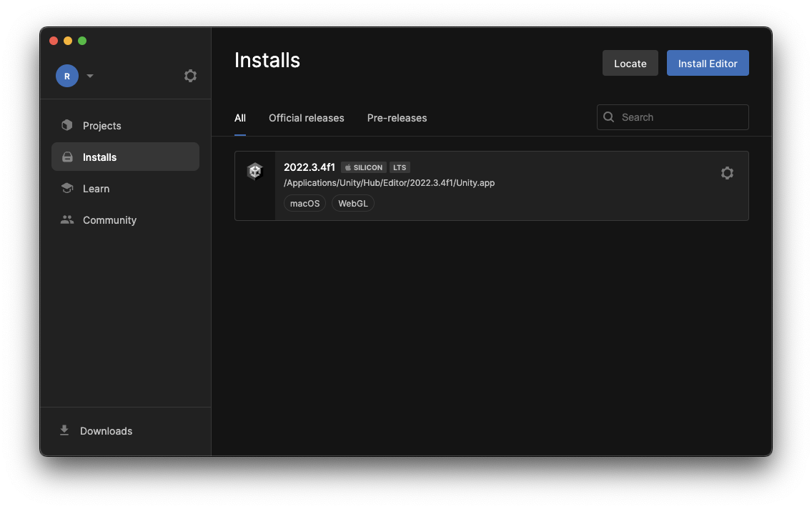812x509 pixels.
Task: Focus the Search installs field
Action: [x=673, y=117]
